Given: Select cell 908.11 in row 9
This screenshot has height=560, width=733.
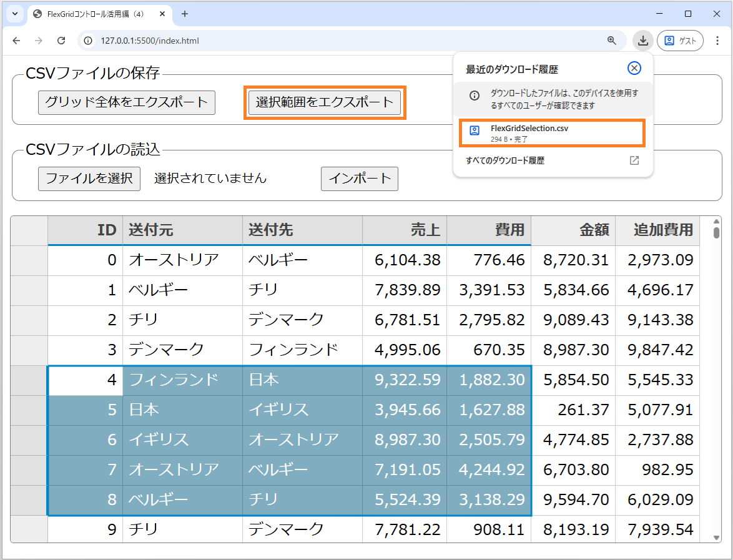Looking at the screenshot, I should (x=489, y=529).
